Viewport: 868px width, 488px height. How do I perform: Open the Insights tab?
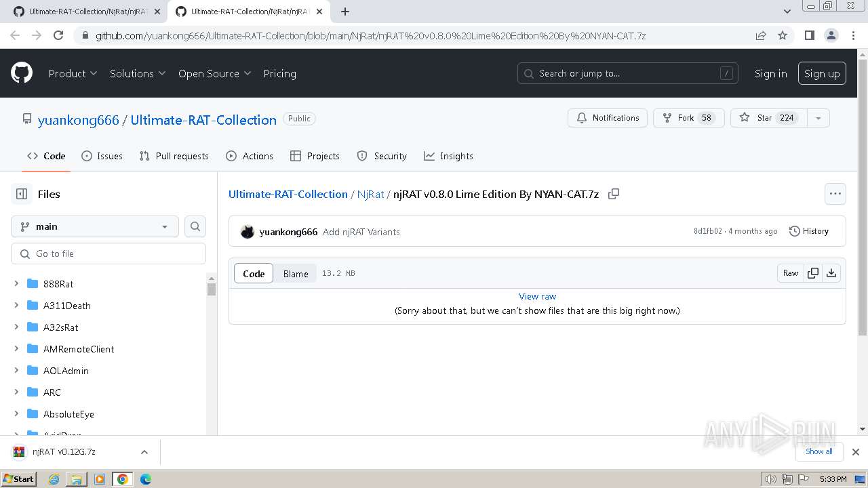point(448,156)
